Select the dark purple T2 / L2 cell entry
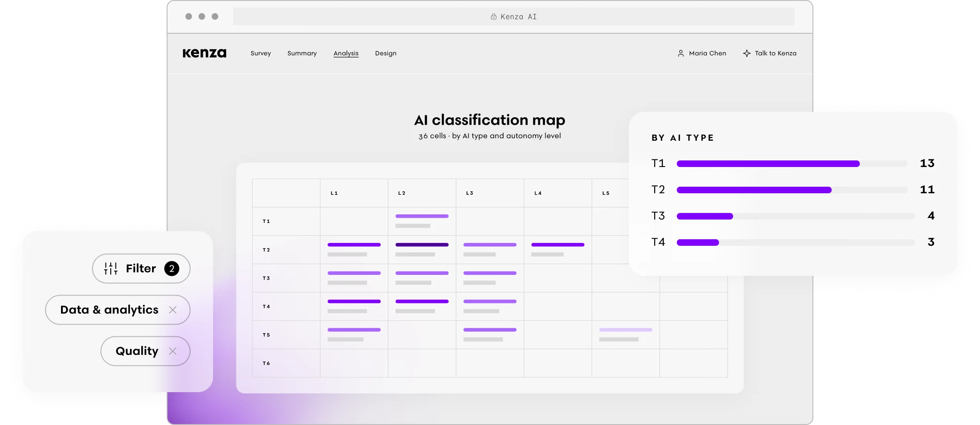This screenshot has height=425, width=980. click(x=422, y=250)
